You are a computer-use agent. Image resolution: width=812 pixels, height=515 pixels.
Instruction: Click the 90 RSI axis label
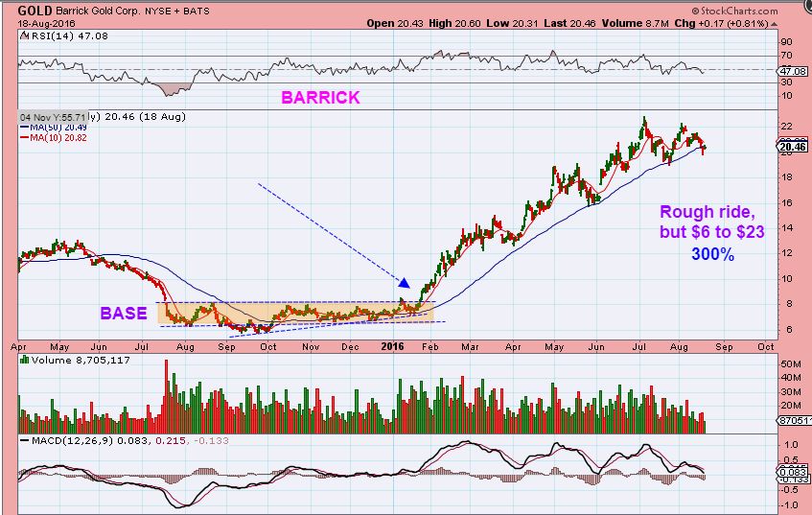click(787, 42)
